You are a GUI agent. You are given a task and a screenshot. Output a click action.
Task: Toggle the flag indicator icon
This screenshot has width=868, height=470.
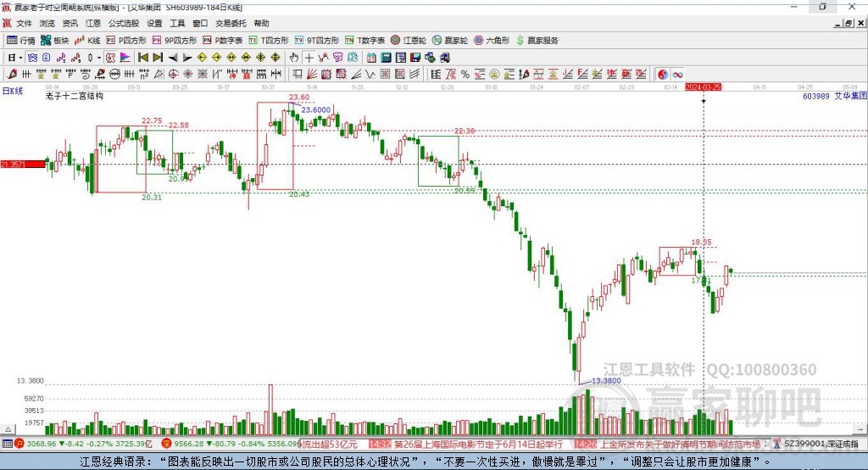[x=125, y=58]
